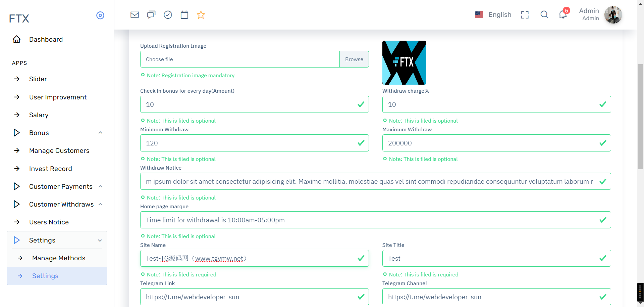Select the Settings submenu item
Viewport: 644px width, 307px height.
(57, 276)
